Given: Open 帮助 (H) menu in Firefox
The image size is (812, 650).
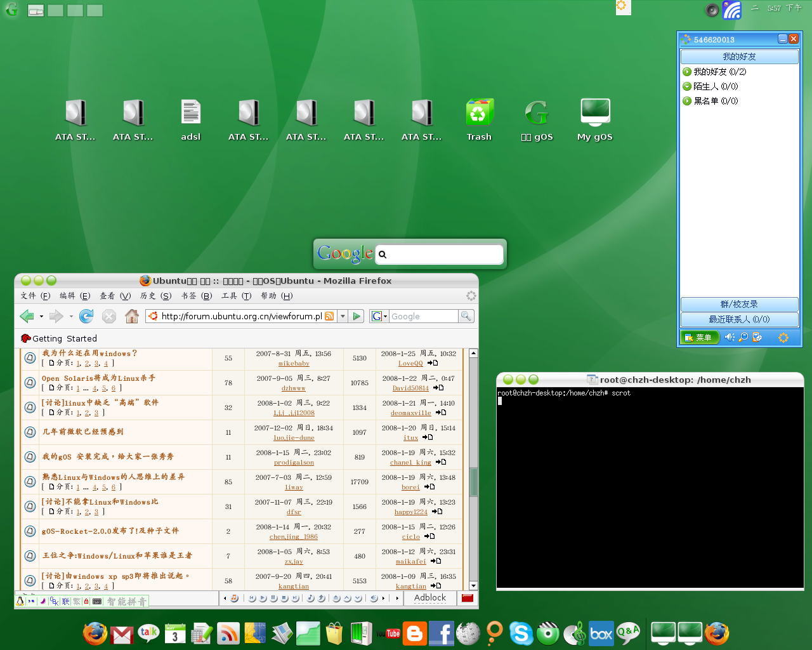Looking at the screenshot, I should (277, 296).
